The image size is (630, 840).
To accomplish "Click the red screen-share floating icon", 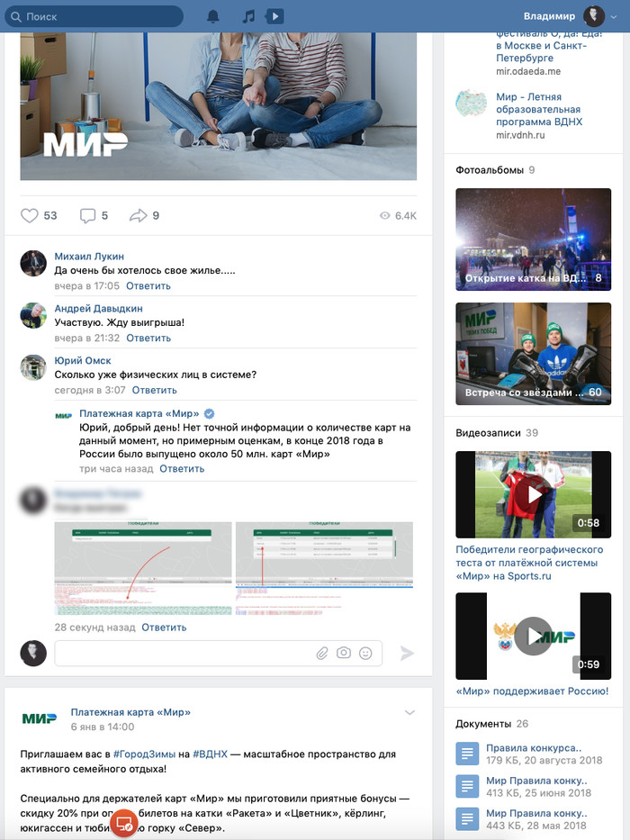I will click(x=124, y=823).
